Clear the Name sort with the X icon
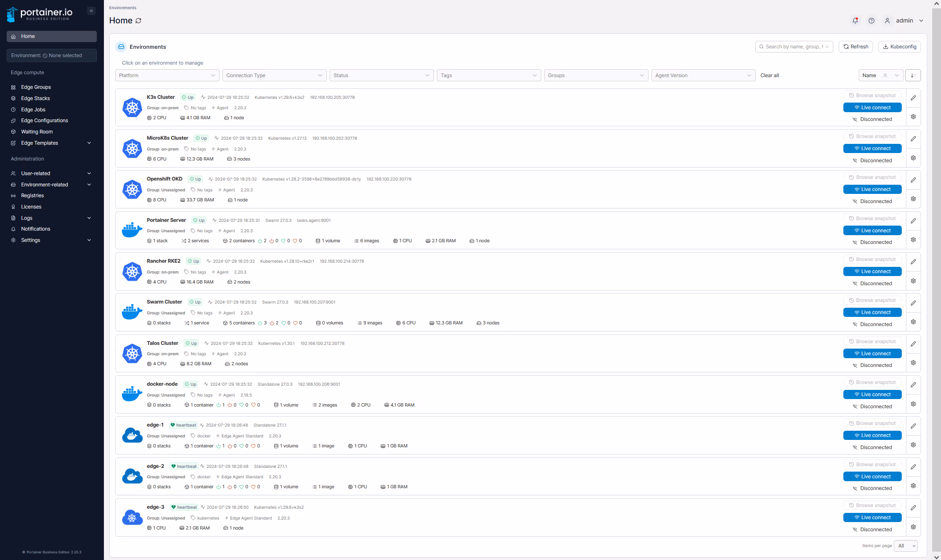The image size is (941, 560). click(x=885, y=75)
